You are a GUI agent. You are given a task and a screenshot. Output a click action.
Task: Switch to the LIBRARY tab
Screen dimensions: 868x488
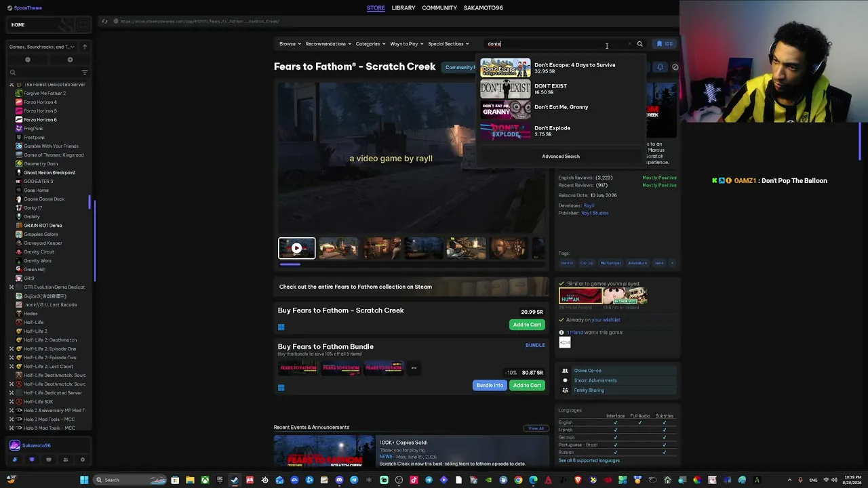point(403,8)
